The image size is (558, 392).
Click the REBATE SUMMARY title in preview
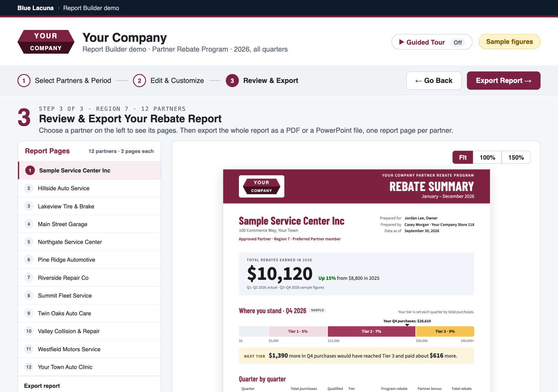click(432, 186)
